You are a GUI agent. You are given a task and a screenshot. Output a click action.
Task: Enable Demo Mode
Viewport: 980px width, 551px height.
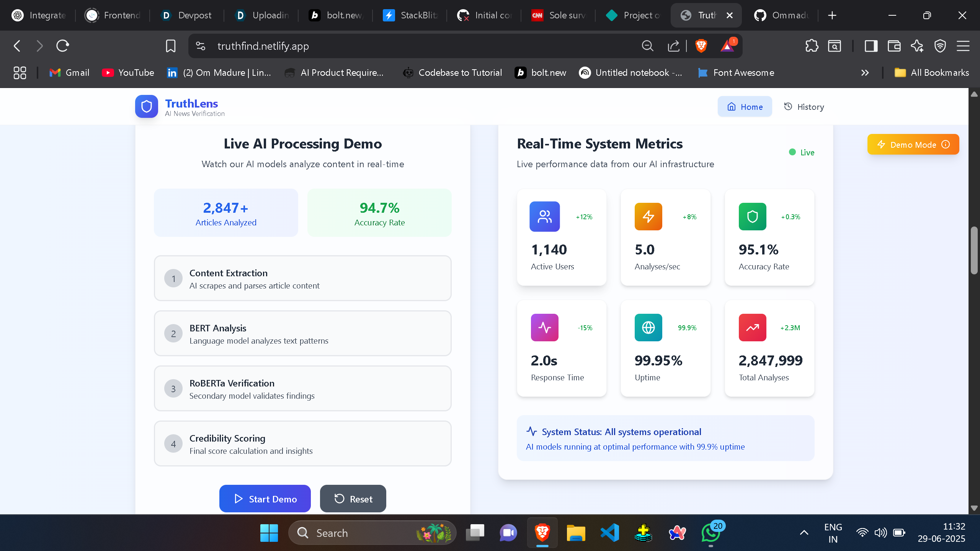[x=913, y=144]
